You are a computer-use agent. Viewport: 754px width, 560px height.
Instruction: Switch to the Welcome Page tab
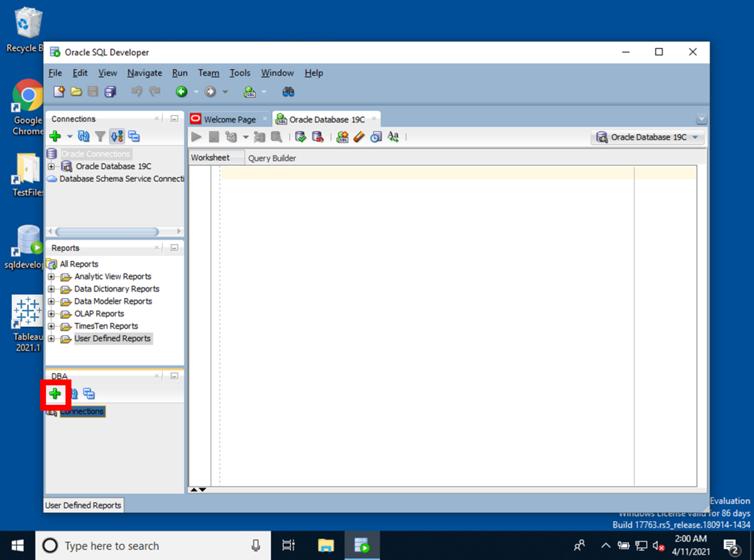coord(229,119)
